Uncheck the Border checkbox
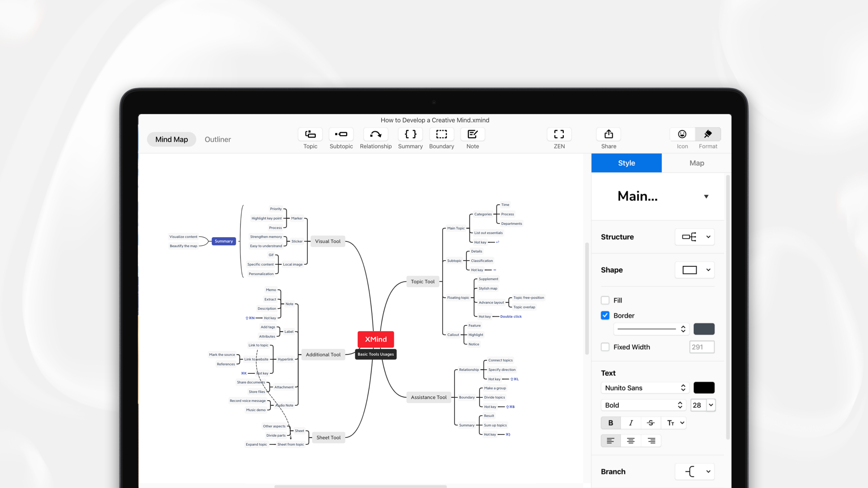This screenshot has width=868, height=488. tap(605, 316)
